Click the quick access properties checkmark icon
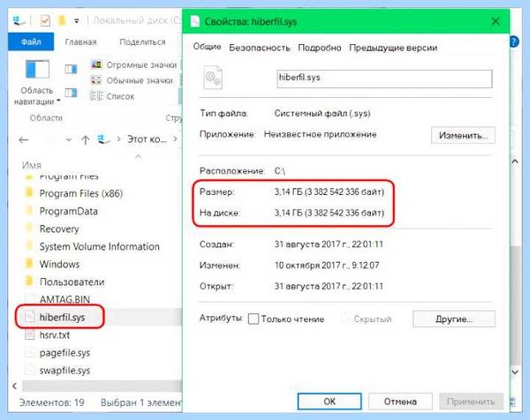Screen dimensions: 530x420 click(45, 21)
